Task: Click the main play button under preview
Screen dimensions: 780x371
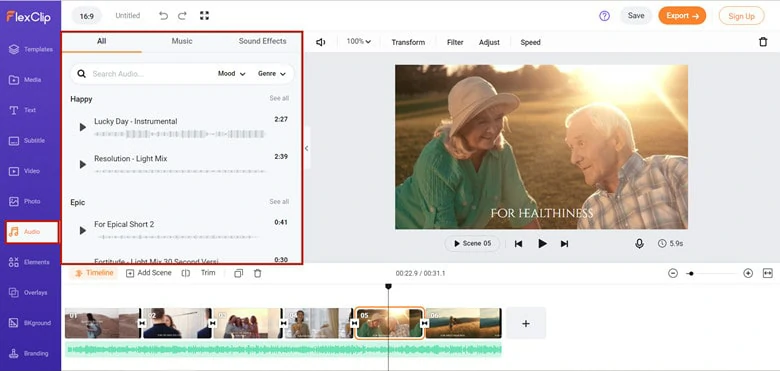Action: pos(542,244)
